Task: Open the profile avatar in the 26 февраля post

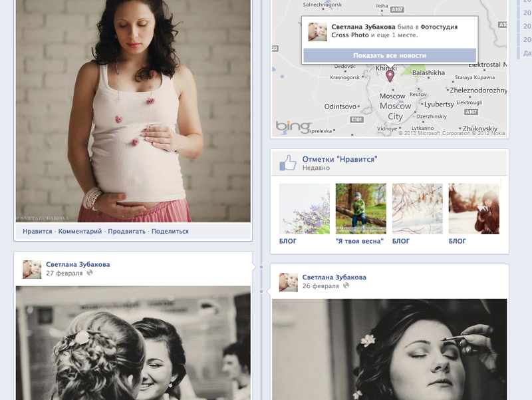Action: [288, 282]
